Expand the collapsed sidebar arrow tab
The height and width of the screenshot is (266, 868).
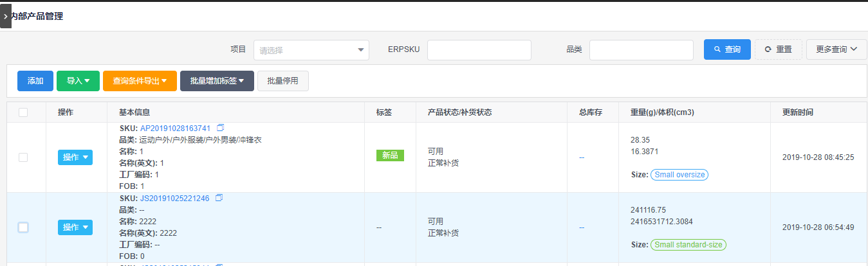[6, 15]
